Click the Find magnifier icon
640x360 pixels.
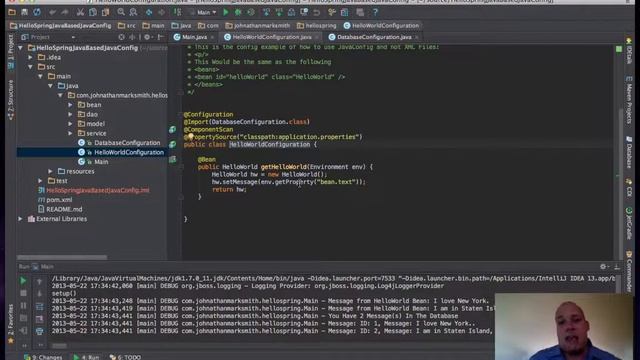(x=121, y=12)
